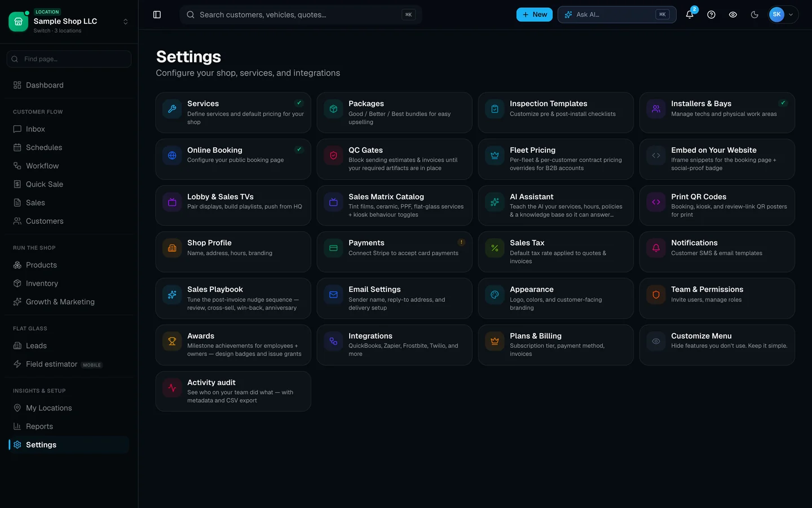
Task: Focus the Ask AI input field
Action: coord(617,15)
